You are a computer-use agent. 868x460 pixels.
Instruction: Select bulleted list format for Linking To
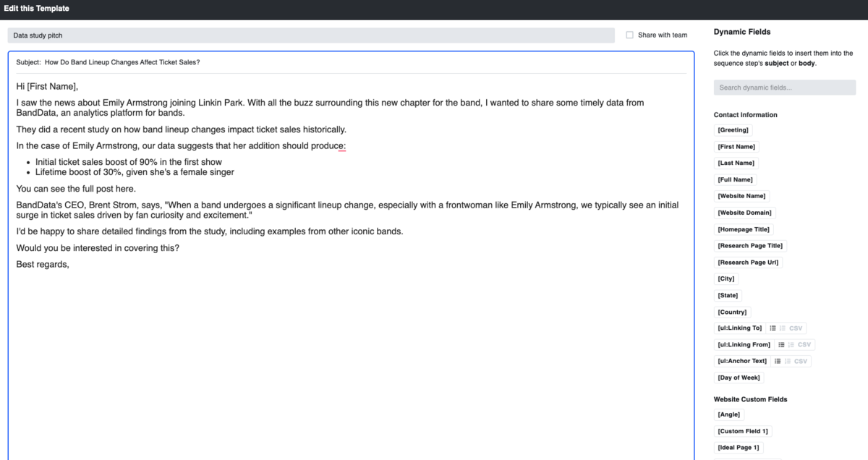pos(773,328)
